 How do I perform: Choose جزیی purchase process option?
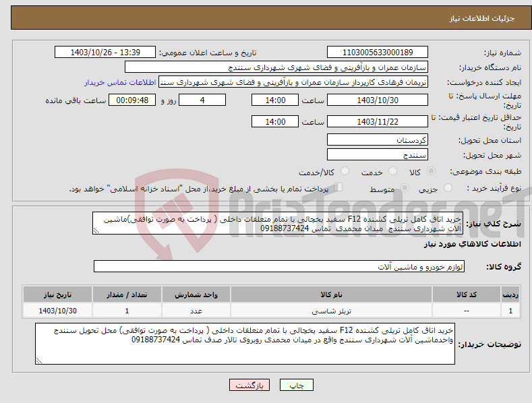pyautogui.click(x=448, y=187)
